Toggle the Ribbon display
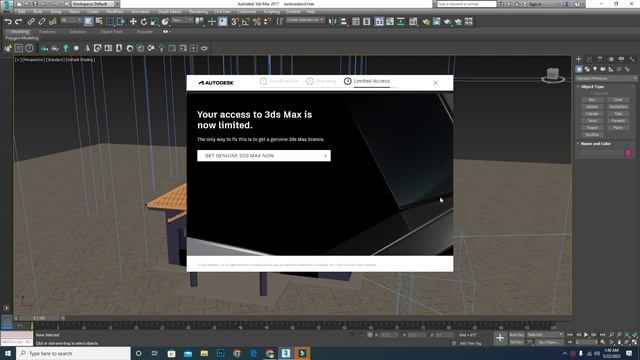The height and width of the screenshot is (360, 640). pos(380,22)
